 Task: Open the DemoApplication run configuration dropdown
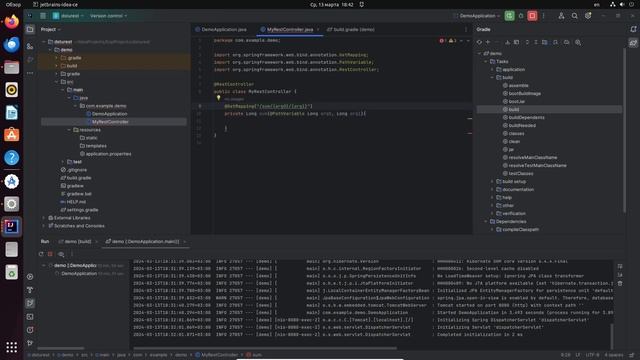click(477, 16)
